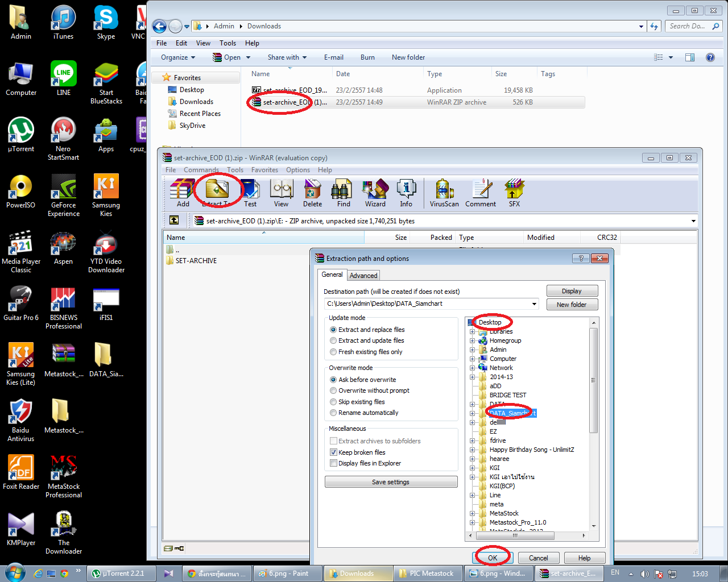Viewport: 728px width, 582px height.
Task: Launch the Wizard tool in WinRAR
Action: (375, 193)
